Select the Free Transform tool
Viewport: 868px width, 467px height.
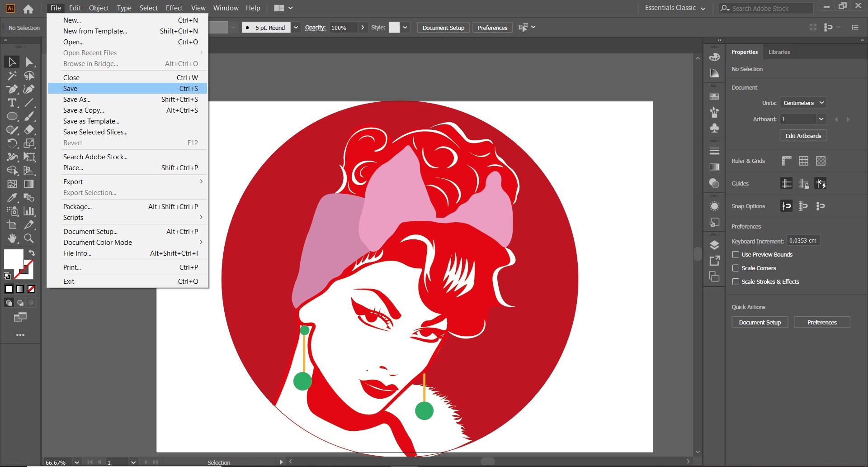[x=29, y=157]
